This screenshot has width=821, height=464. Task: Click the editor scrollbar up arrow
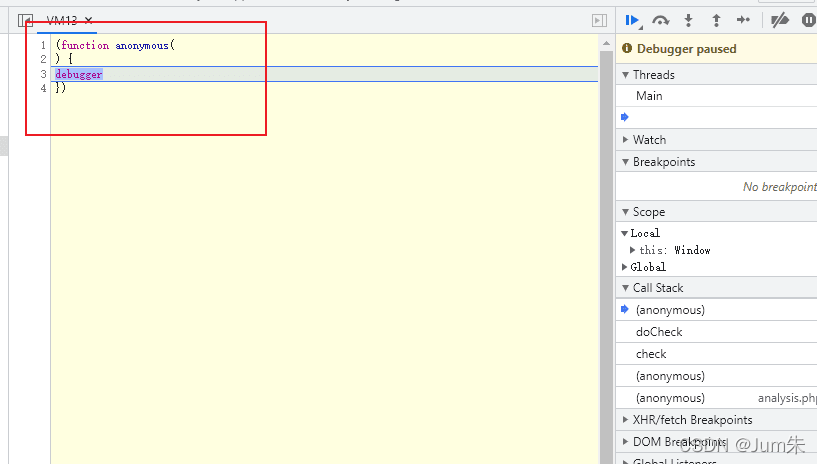(x=606, y=43)
